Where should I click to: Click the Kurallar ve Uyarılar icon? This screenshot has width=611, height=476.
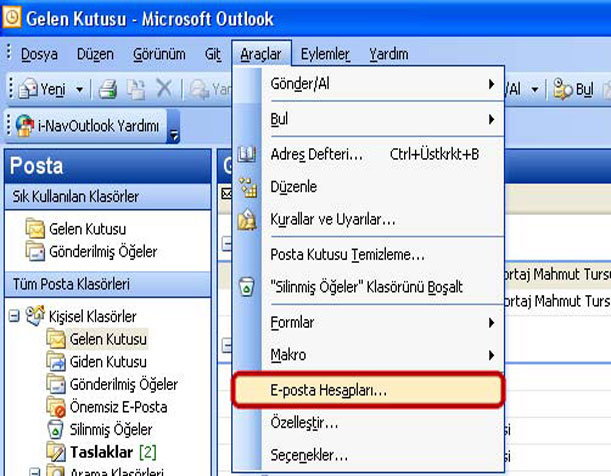247,219
